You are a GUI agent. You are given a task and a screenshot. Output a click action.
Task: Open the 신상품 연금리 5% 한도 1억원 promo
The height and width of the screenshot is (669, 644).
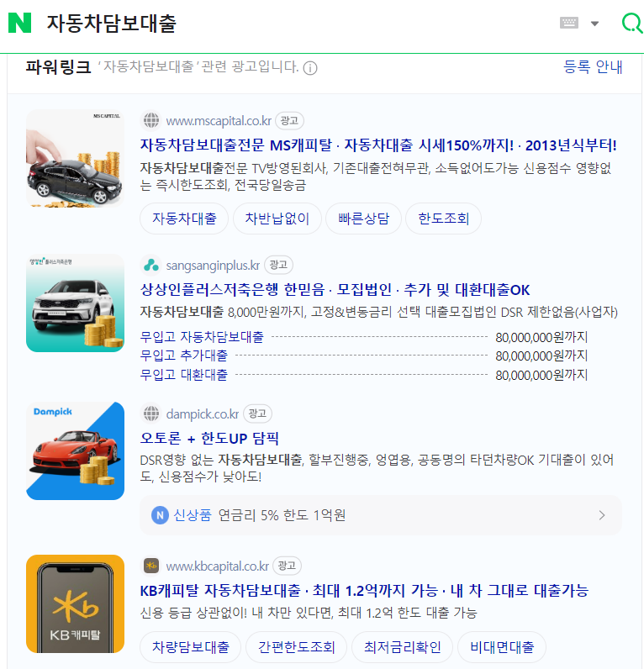pyautogui.click(x=380, y=515)
